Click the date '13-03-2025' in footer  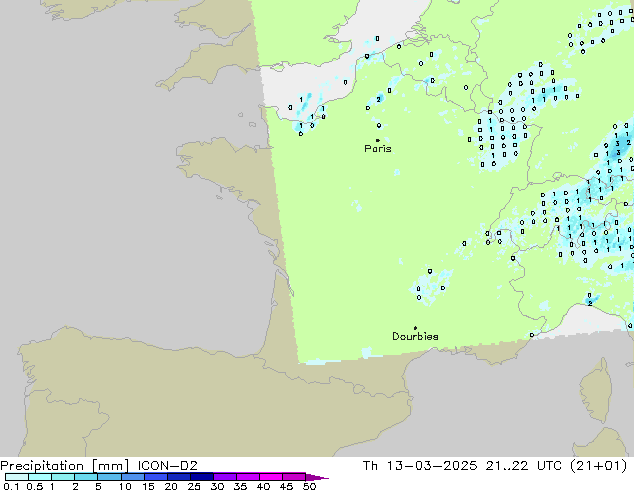pos(432,466)
